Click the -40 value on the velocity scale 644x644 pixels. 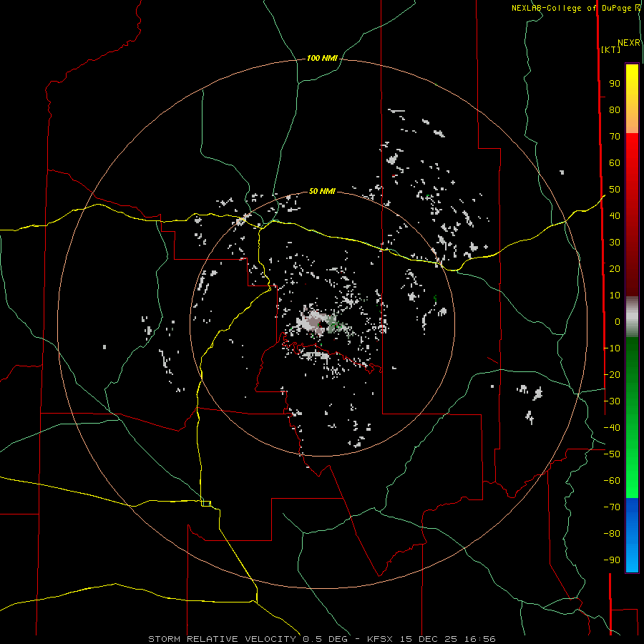pyautogui.click(x=612, y=428)
